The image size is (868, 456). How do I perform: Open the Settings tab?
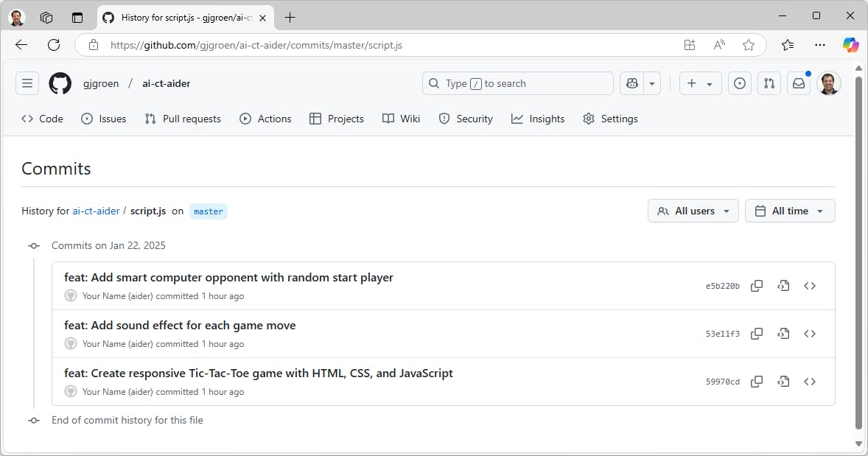tap(610, 119)
